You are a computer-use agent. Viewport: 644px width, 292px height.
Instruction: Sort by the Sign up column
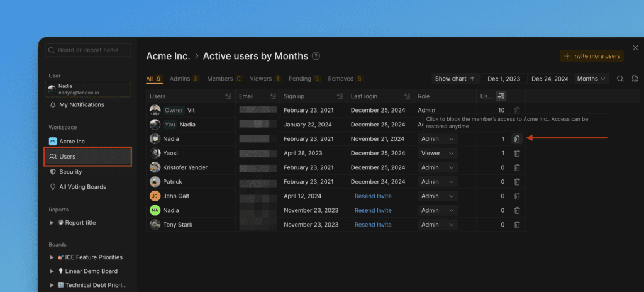[x=339, y=96]
